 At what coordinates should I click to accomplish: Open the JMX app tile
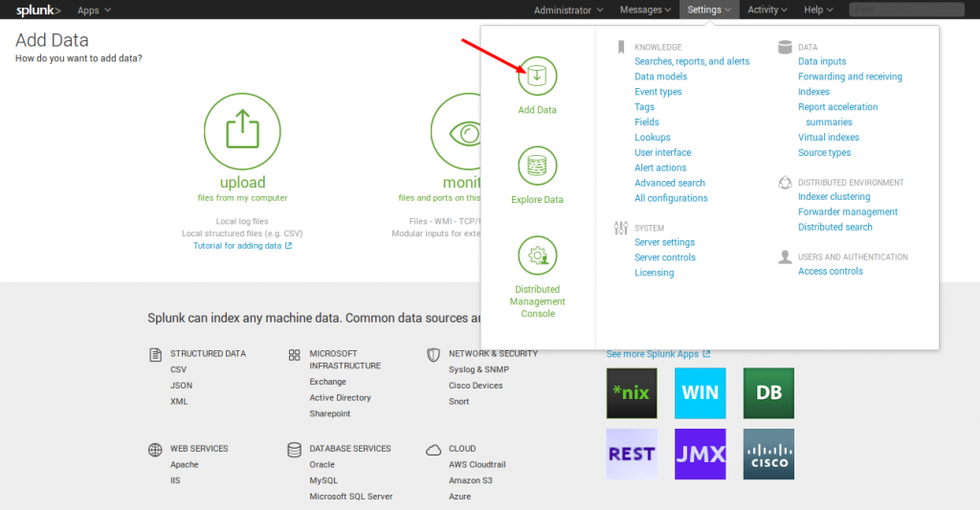700,455
